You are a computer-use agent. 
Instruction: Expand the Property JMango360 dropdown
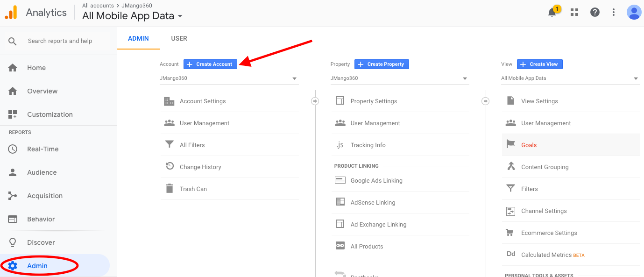399,78
